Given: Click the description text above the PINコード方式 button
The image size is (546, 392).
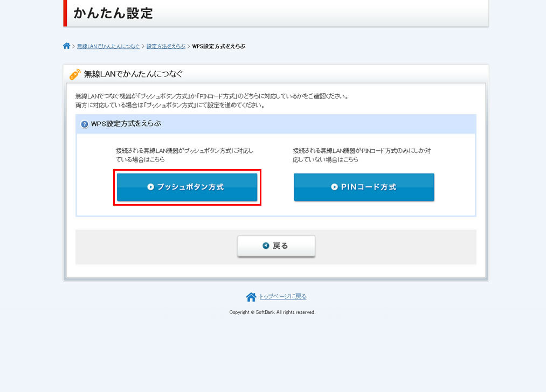Looking at the screenshot, I should pos(361,155).
